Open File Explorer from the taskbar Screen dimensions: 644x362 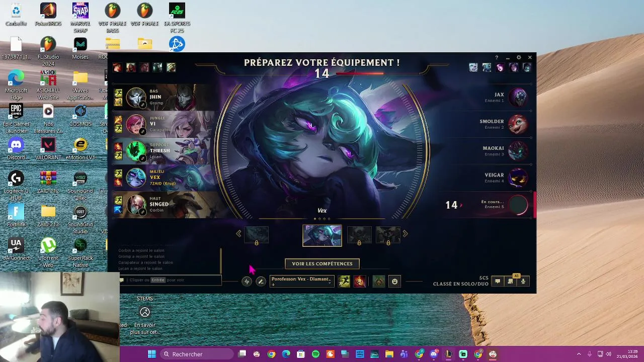[x=389, y=354]
